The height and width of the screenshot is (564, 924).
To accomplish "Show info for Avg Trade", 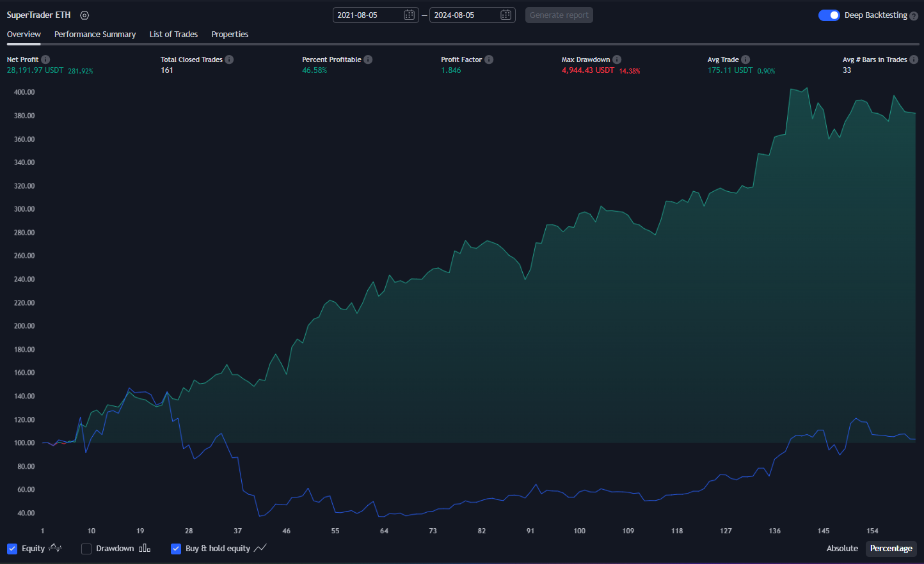I will point(745,59).
